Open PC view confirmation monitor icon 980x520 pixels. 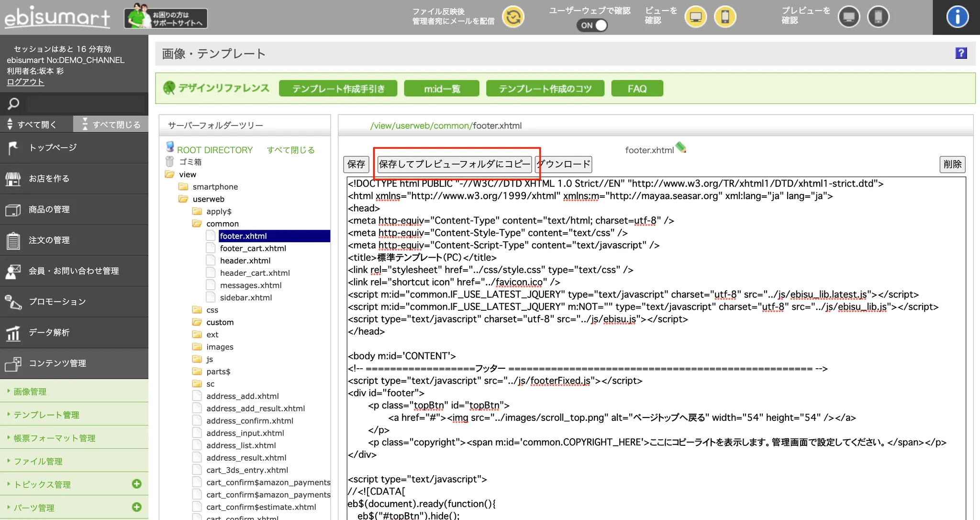(695, 17)
